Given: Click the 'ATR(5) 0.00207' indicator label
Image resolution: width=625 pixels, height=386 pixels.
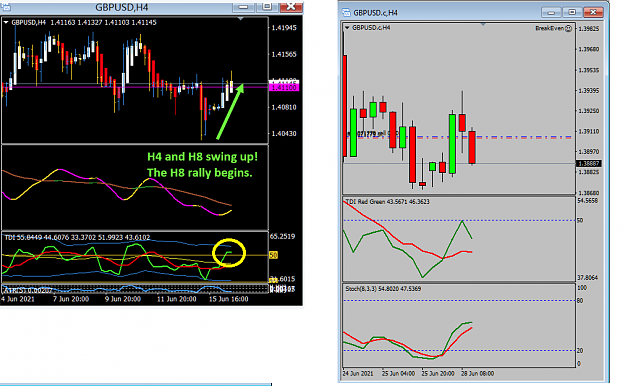Looking at the screenshot, I should point(27,290).
